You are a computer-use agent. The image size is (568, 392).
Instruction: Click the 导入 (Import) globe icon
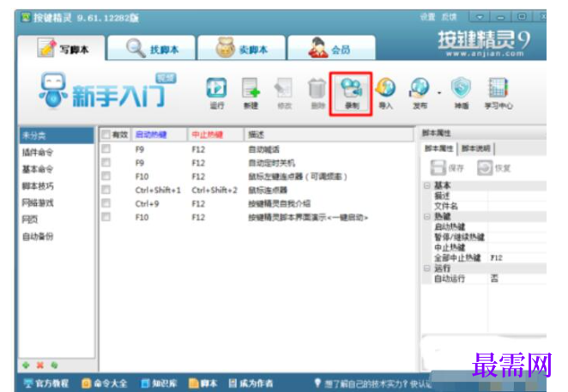[x=385, y=93]
